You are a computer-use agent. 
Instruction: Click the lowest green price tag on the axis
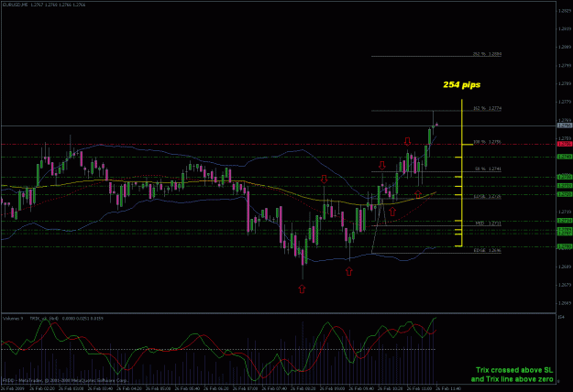(565, 247)
